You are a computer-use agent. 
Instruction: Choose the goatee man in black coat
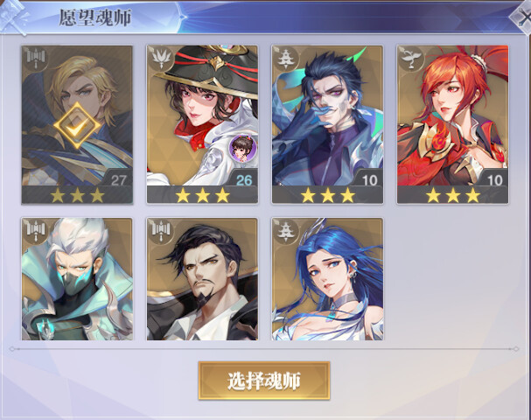[202, 279]
